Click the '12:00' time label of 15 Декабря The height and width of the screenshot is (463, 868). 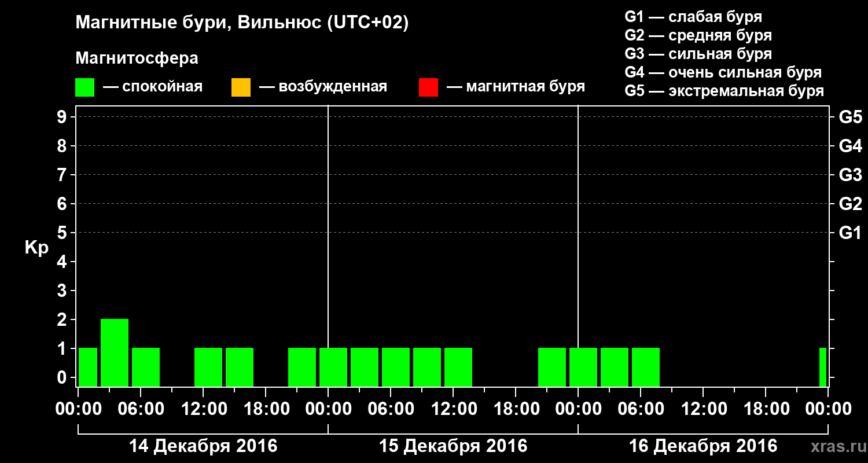pos(453,409)
